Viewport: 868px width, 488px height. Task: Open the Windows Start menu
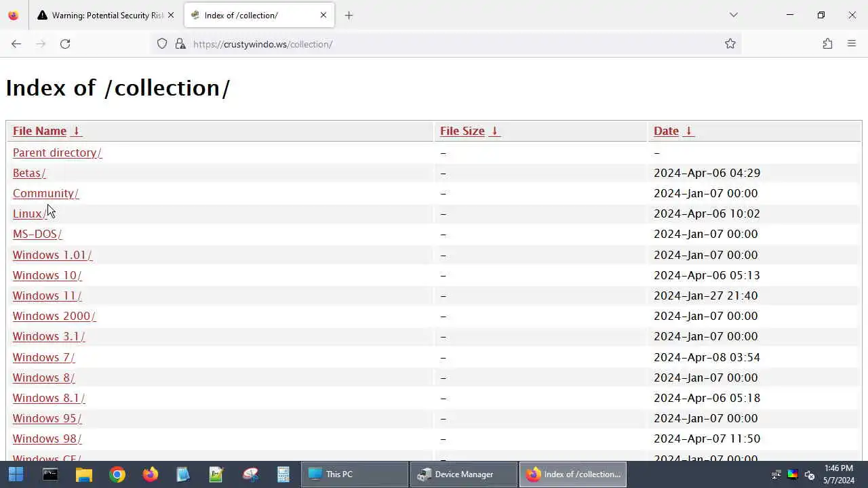pos(16,474)
